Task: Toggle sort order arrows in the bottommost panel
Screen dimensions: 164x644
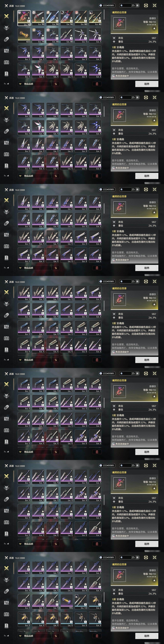Action: click(x=56, y=636)
